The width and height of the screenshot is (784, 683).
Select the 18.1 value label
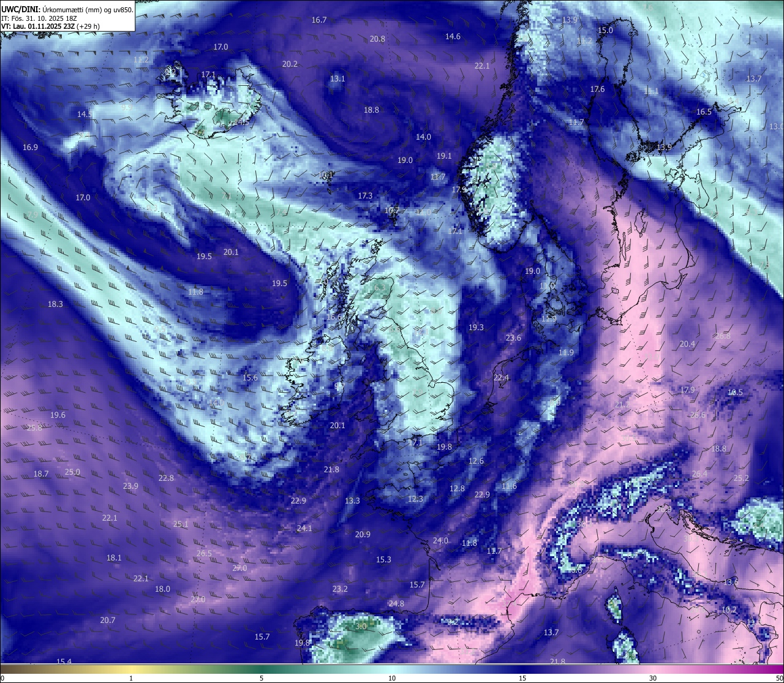114,557
